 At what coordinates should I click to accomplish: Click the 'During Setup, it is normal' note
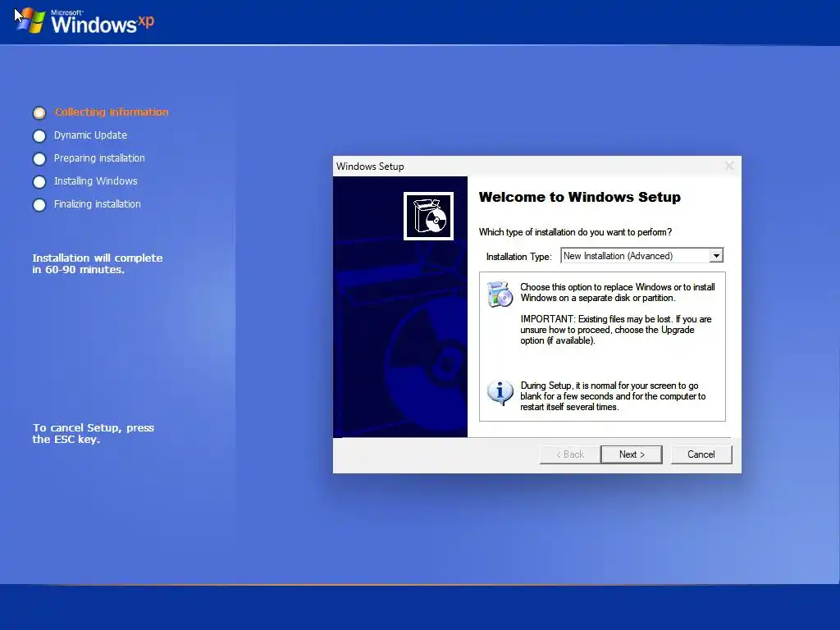click(613, 396)
